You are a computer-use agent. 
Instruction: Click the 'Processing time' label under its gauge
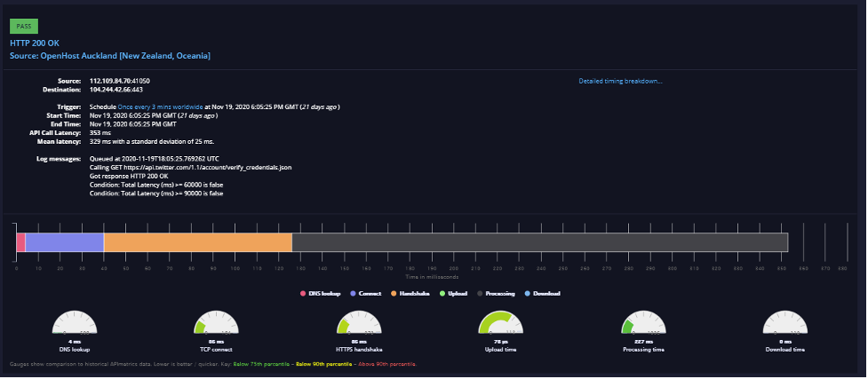point(643,350)
